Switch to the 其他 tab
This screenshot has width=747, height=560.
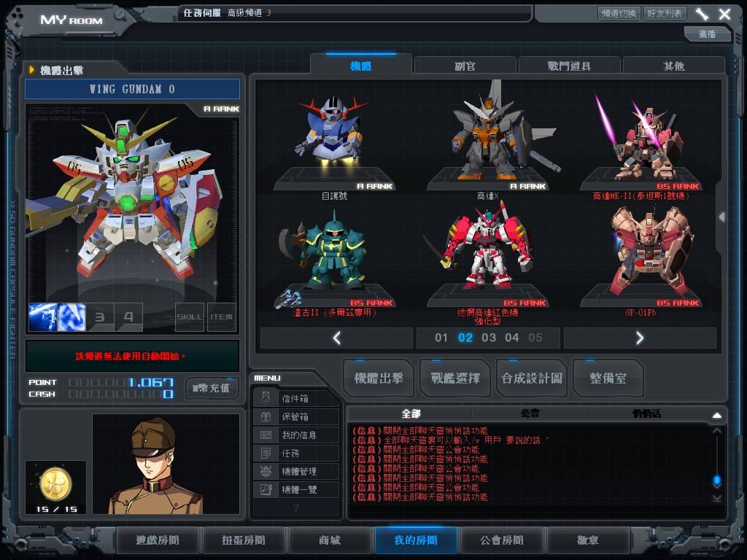(673, 66)
